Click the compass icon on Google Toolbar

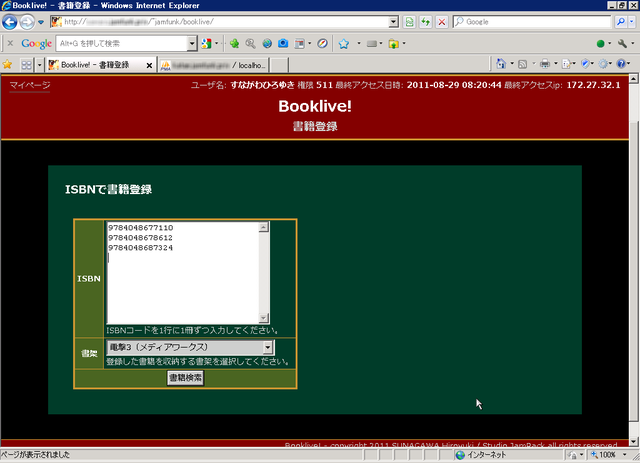point(322,43)
